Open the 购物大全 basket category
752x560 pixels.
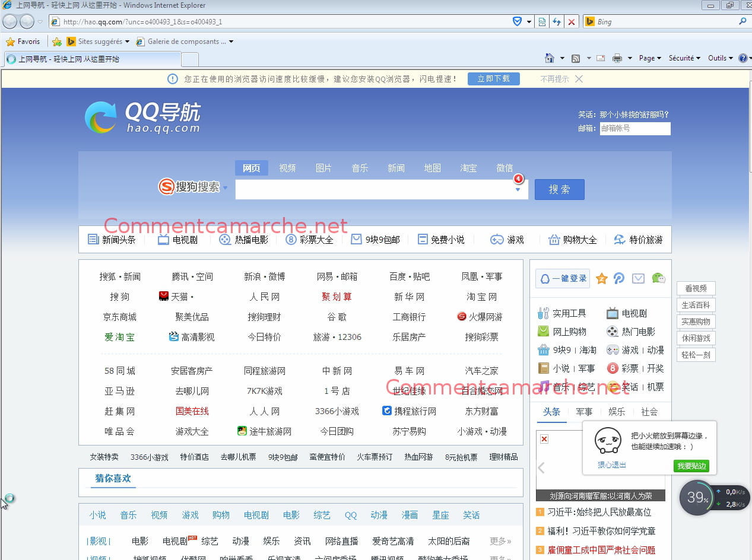[x=573, y=240]
